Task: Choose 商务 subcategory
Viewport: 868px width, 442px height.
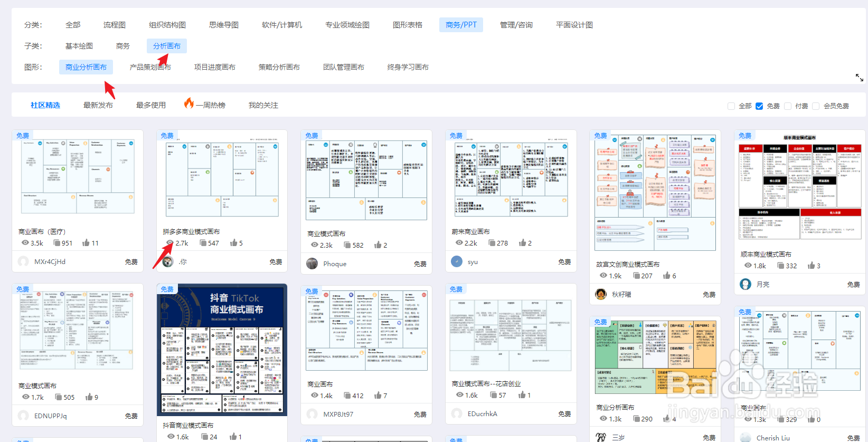Action: 123,46
